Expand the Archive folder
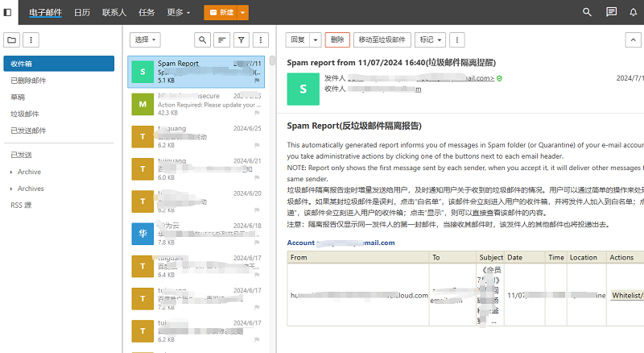This screenshot has height=353, width=644. [11, 172]
